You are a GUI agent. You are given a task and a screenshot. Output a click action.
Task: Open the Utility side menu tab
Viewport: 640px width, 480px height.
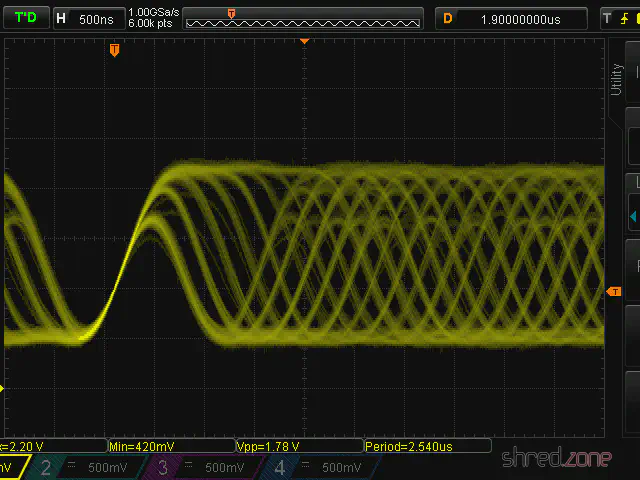[616, 80]
